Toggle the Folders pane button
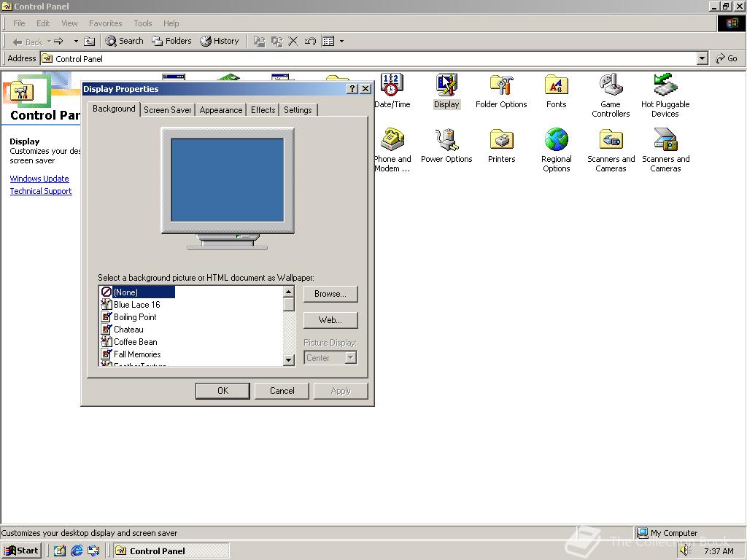This screenshot has height=560, width=747. pos(171,41)
